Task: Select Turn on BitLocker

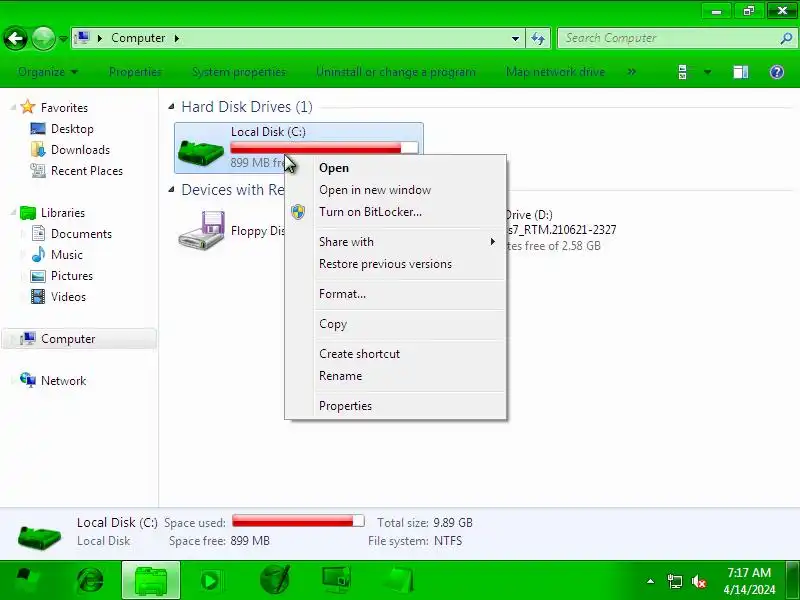Action: [x=395, y=212]
